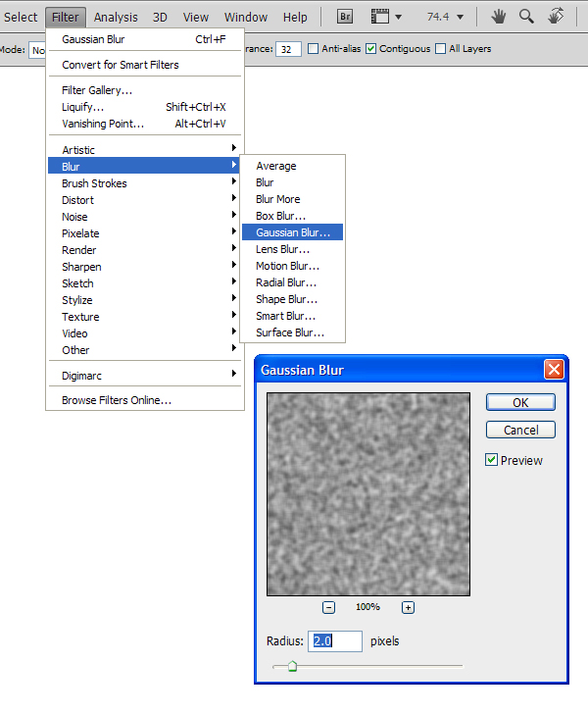Open the Video filter submenu
Viewport: 588px width, 715px height.
tap(145, 333)
